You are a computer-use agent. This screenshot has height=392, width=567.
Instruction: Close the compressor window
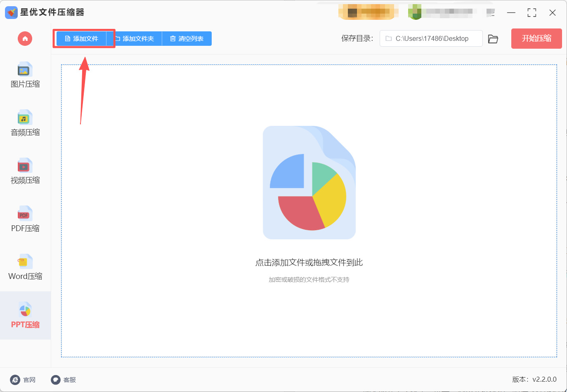coord(553,13)
